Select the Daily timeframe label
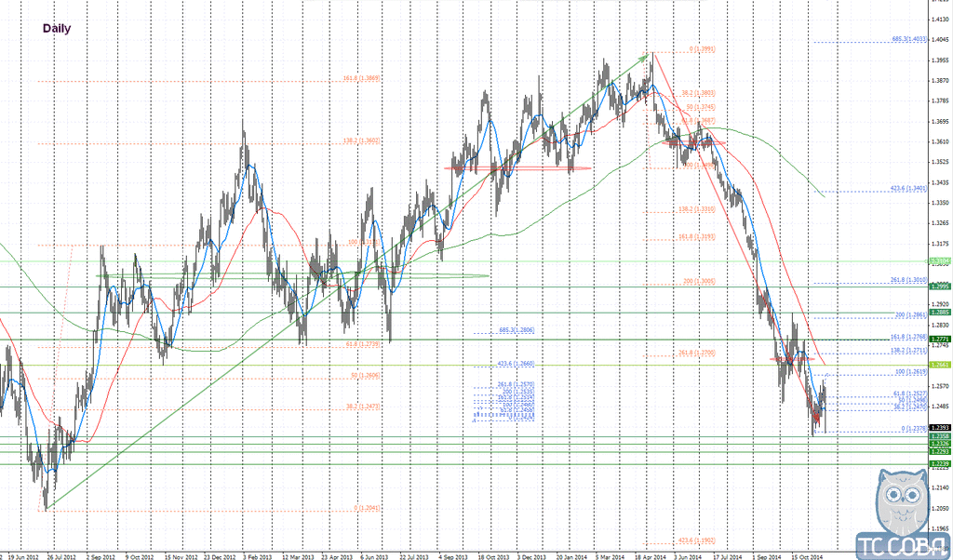The image size is (953, 560). coord(57,29)
